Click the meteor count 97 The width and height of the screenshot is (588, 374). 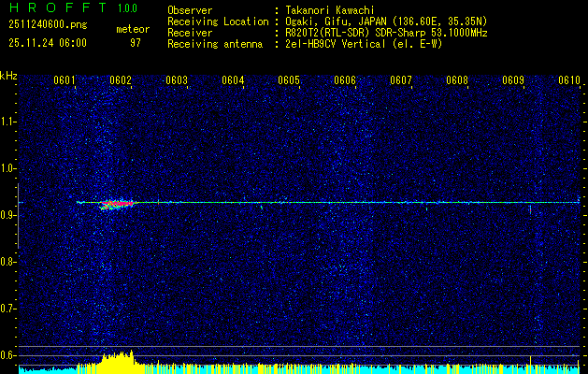coord(136,43)
